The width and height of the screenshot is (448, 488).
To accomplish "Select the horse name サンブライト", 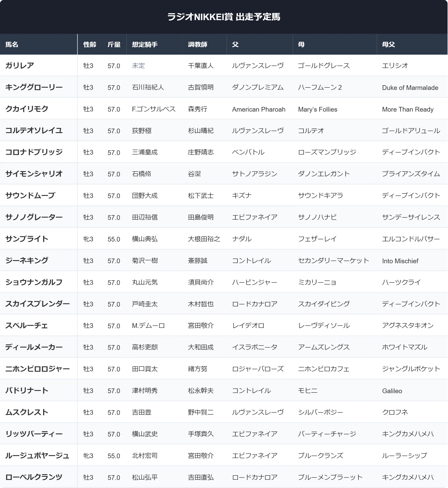I will coord(27,239).
